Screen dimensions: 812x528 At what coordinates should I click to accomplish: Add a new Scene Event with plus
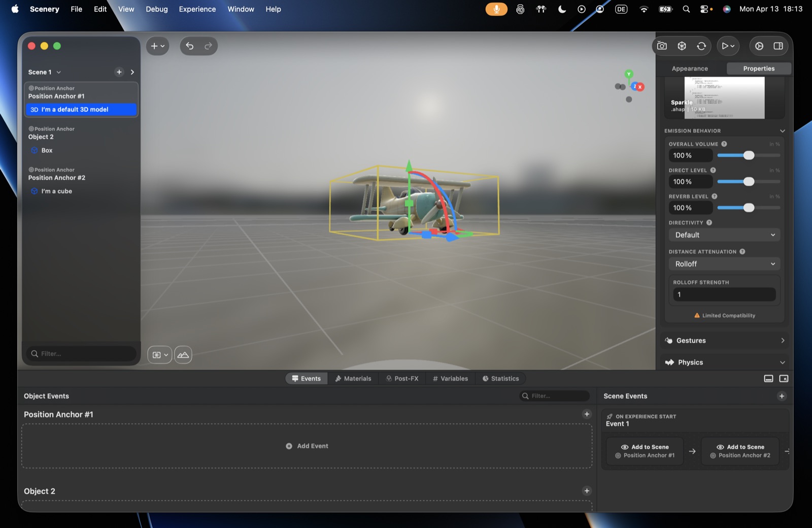782,396
